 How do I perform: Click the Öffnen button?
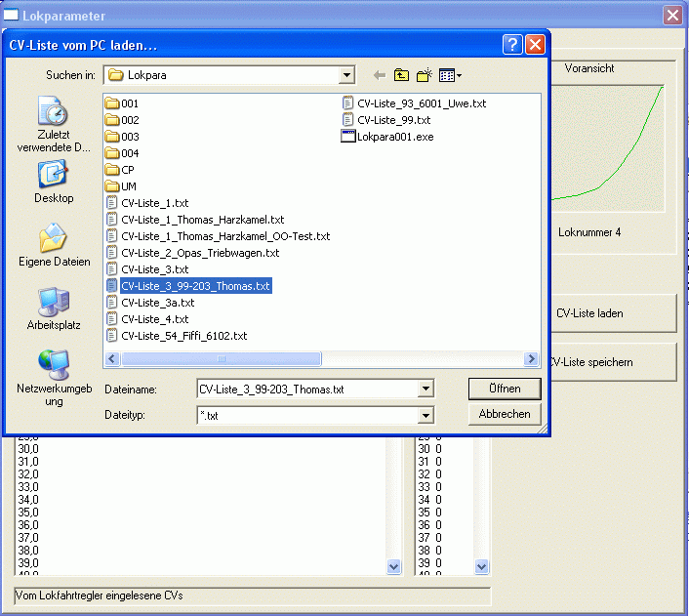pos(504,389)
